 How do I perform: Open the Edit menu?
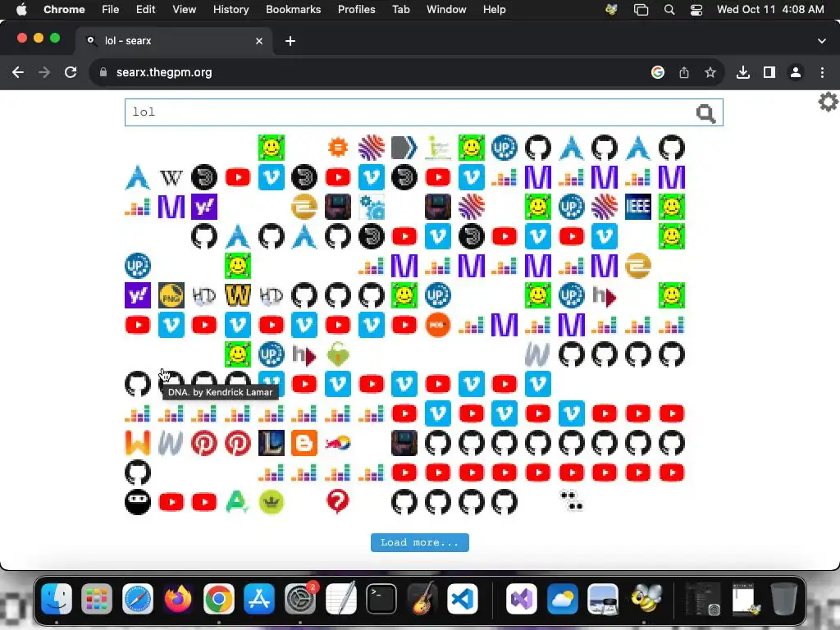(145, 9)
